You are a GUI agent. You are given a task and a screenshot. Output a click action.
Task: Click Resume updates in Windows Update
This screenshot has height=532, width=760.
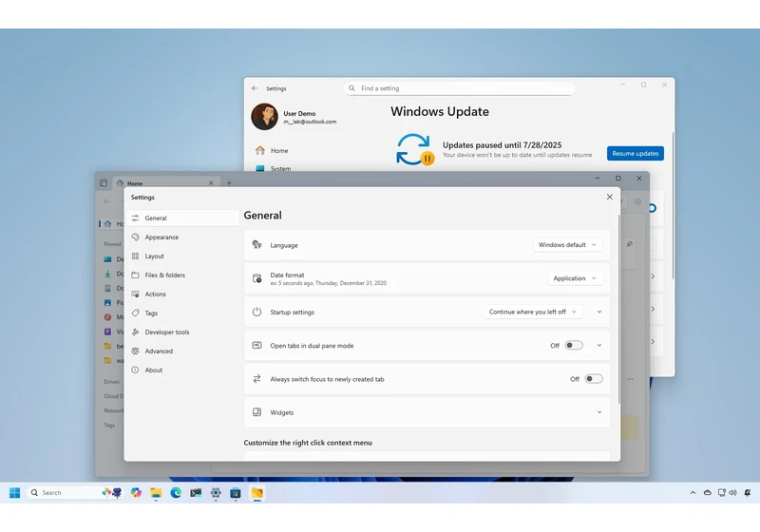(x=635, y=153)
